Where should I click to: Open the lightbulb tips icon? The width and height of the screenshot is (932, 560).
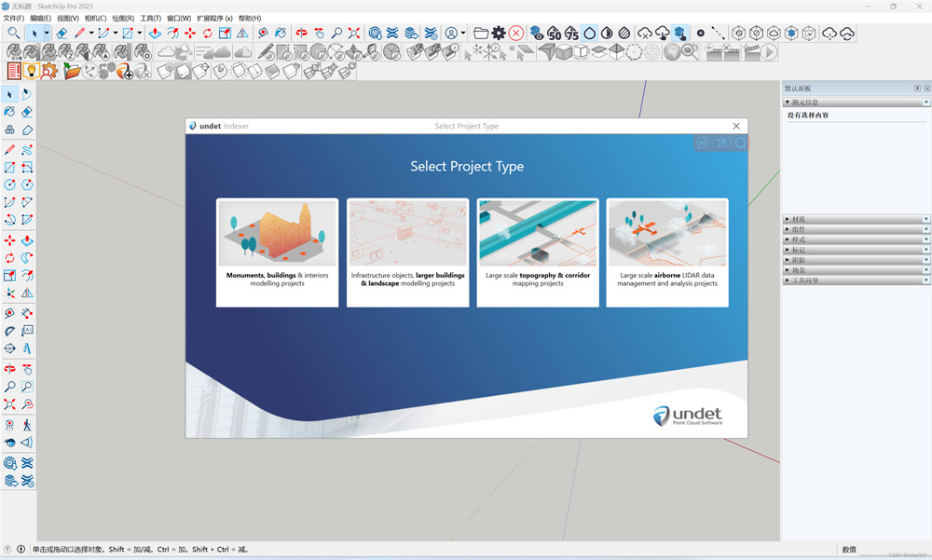coord(31,71)
